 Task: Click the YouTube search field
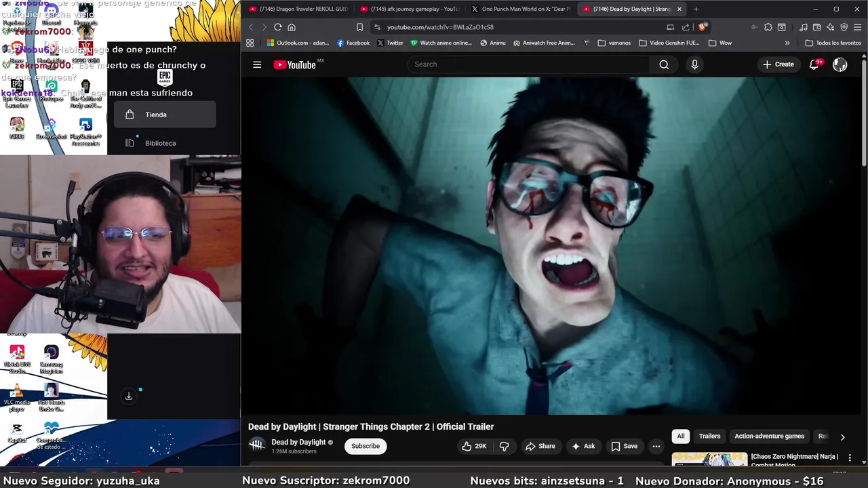click(528, 64)
